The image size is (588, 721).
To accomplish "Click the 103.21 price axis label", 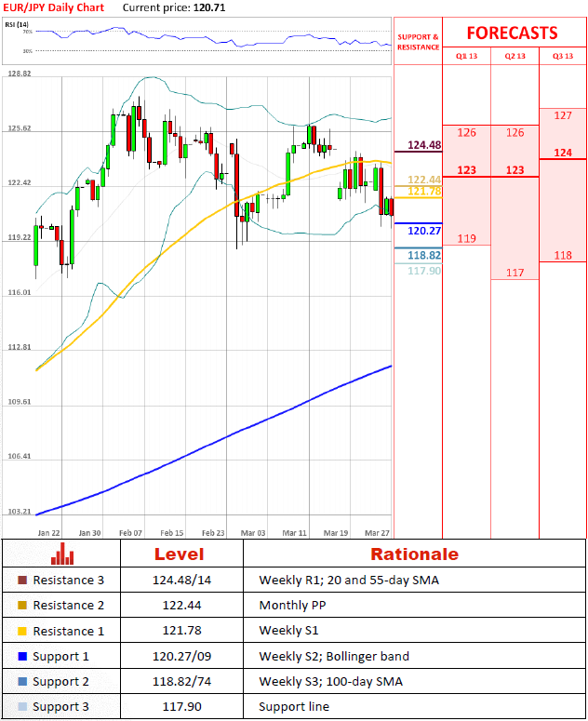I will [x=20, y=512].
